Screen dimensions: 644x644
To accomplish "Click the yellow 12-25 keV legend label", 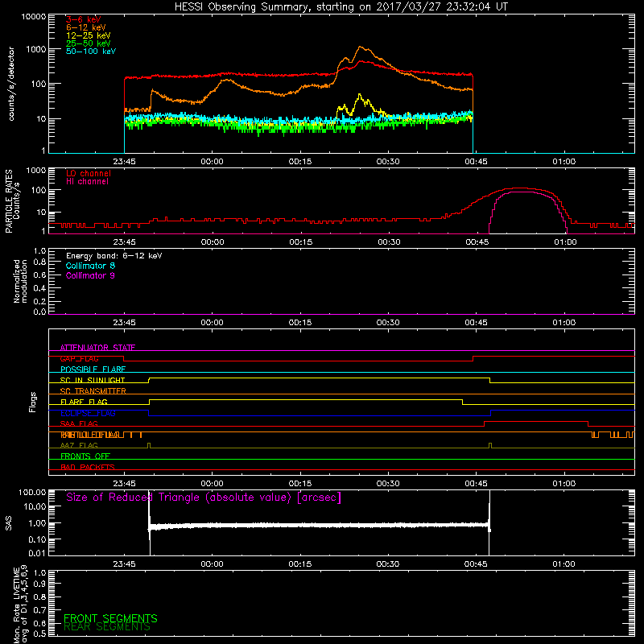I will [x=89, y=35].
